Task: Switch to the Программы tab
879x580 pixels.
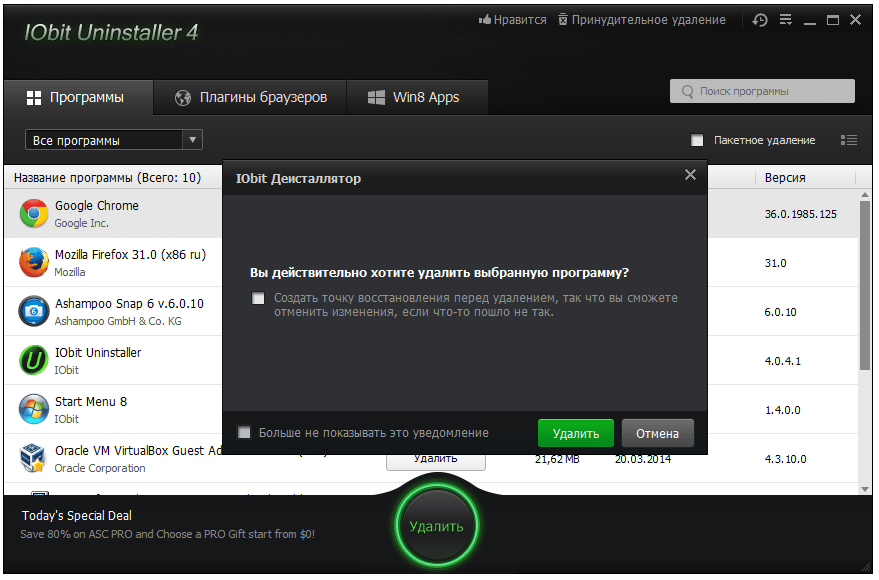Action: [78, 98]
